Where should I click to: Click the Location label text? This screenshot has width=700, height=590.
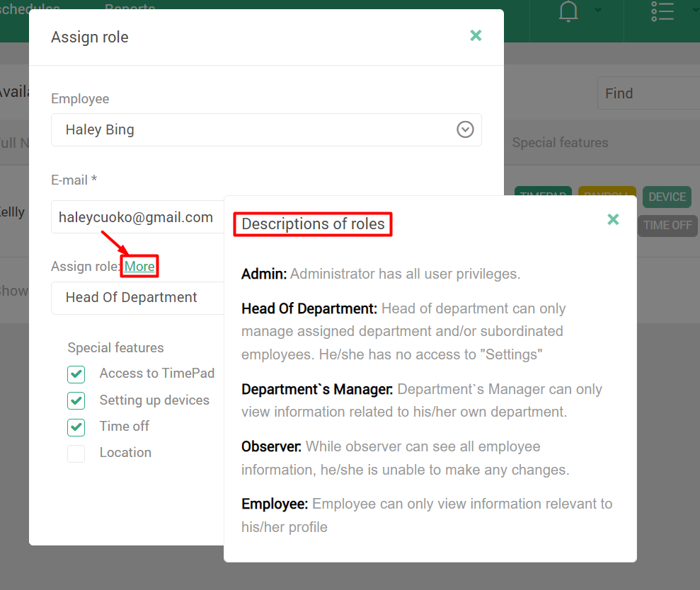pos(125,453)
